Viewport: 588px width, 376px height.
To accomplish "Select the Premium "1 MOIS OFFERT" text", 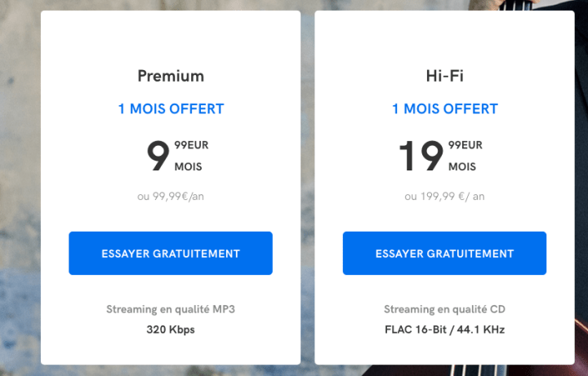I will pos(170,108).
